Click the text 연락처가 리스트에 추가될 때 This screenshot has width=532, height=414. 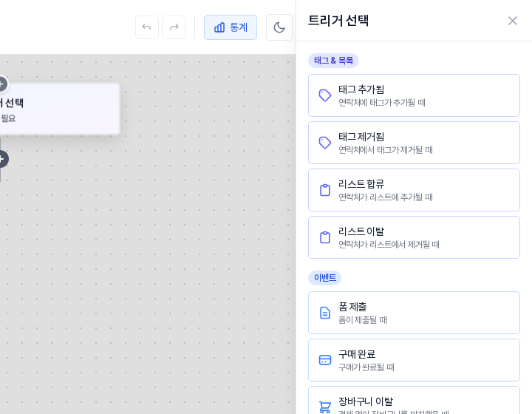(x=386, y=197)
